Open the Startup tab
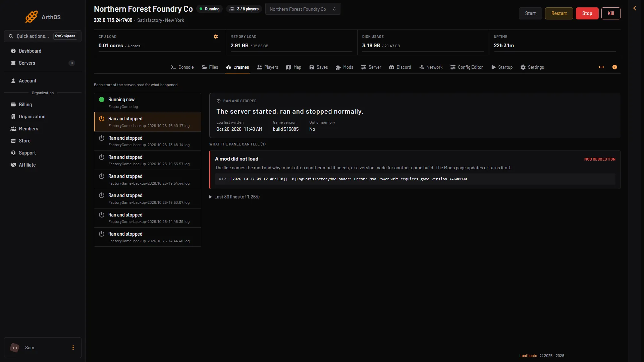 coord(502,67)
